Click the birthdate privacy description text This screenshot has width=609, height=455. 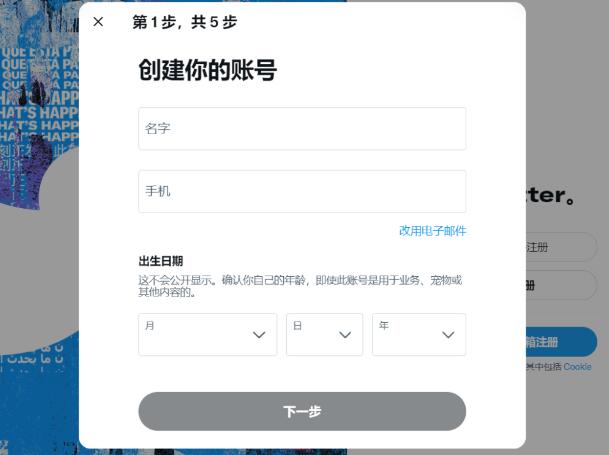pyautogui.click(x=300, y=286)
